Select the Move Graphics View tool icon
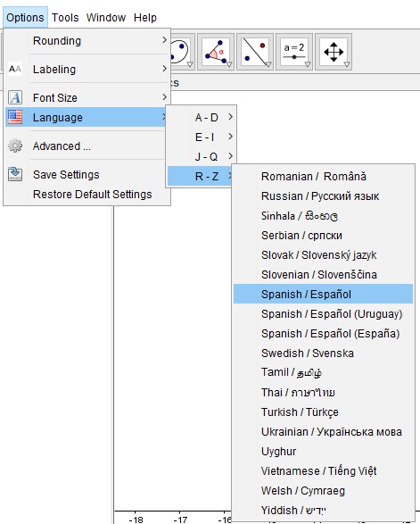The height and width of the screenshot is (524, 420). [x=334, y=52]
